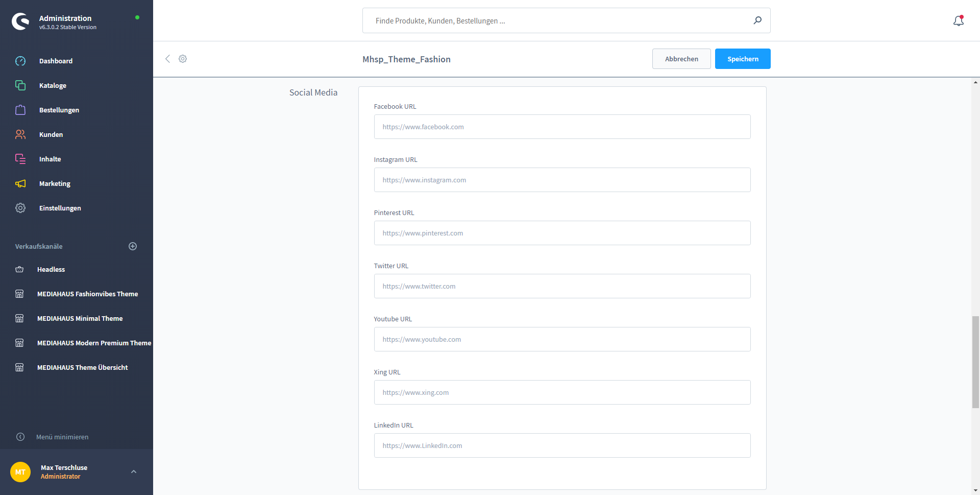Add sales channel via plus icon
This screenshot has height=495, width=980.
click(133, 246)
